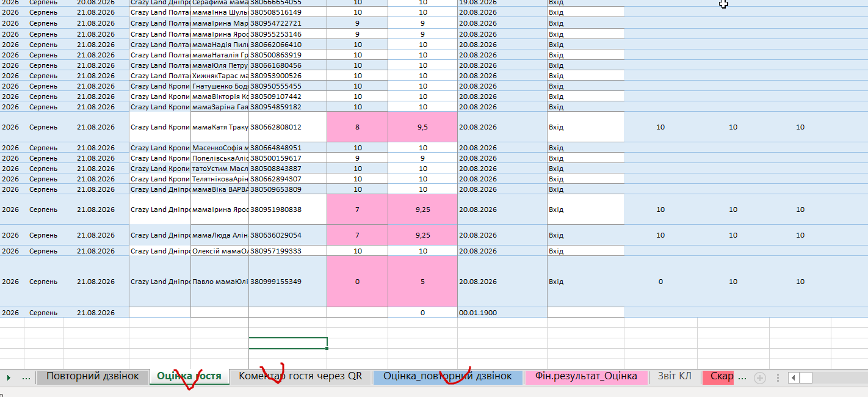The height and width of the screenshot is (397, 868).
Task: Click the cell мамаЗаріна Гая
Action: coord(220,107)
